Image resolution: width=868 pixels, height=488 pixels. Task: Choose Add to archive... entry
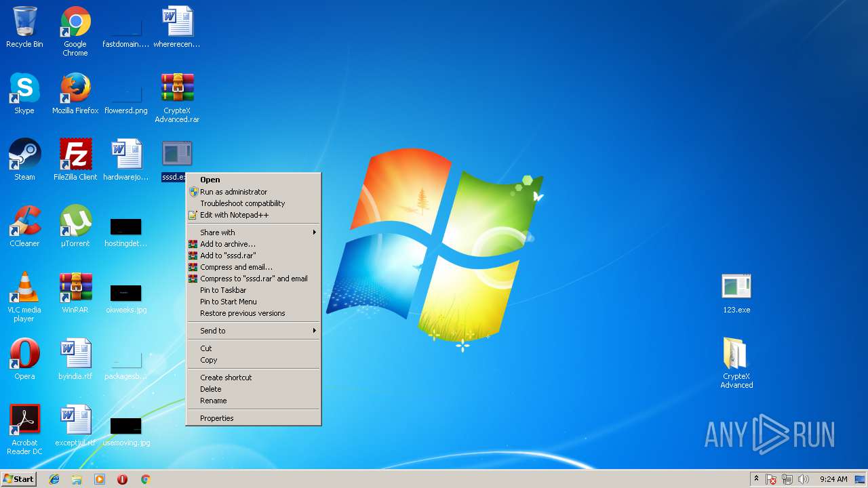[254, 244]
